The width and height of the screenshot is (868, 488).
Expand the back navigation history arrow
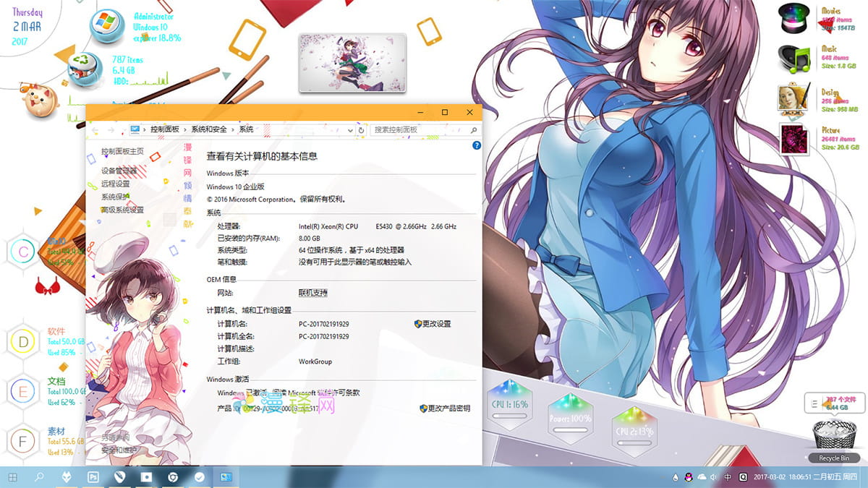pos(124,130)
